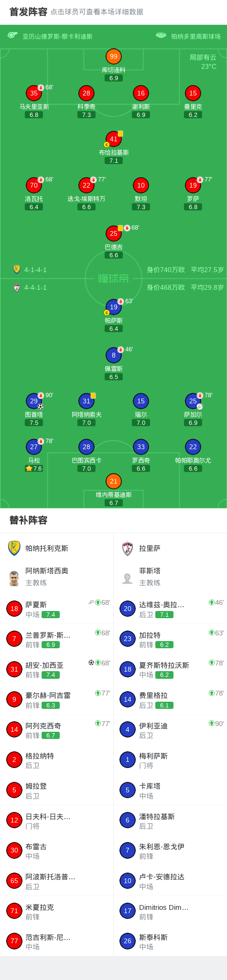Open player 10 默坦 match stats

click(141, 185)
